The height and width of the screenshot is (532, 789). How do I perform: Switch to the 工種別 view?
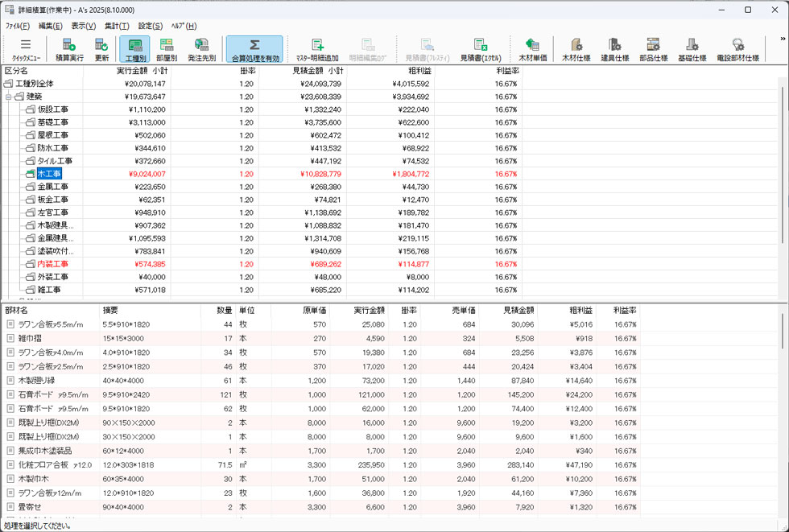135,49
